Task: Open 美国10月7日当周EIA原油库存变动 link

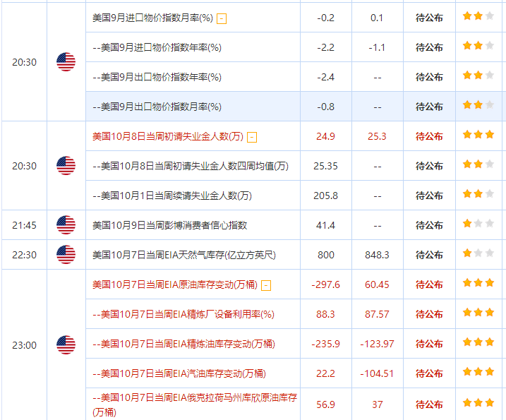Action: tap(175, 284)
